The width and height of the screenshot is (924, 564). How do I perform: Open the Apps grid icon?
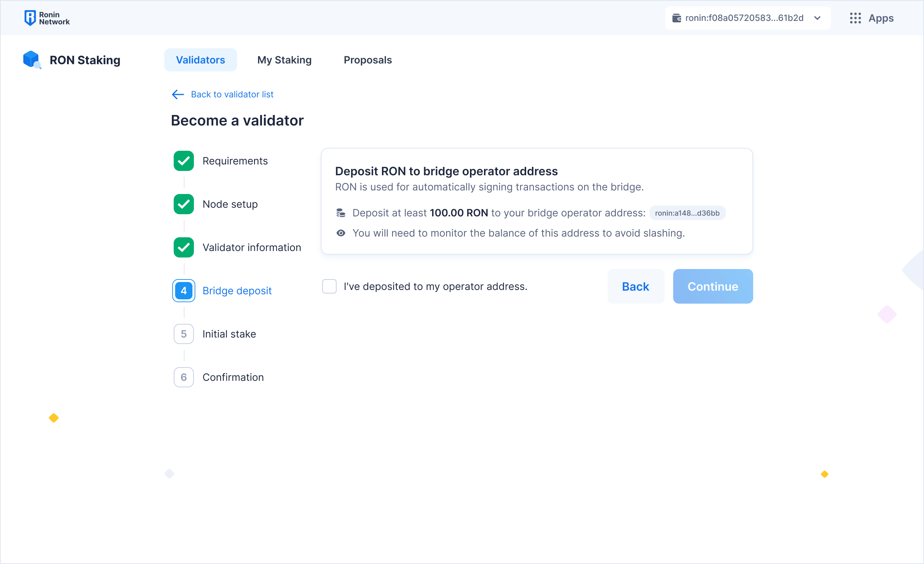856,18
